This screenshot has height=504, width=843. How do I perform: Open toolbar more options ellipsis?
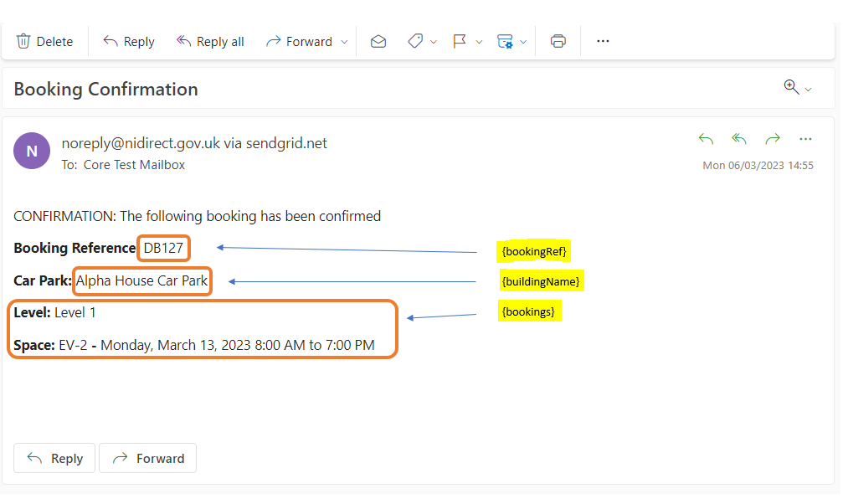pos(603,41)
